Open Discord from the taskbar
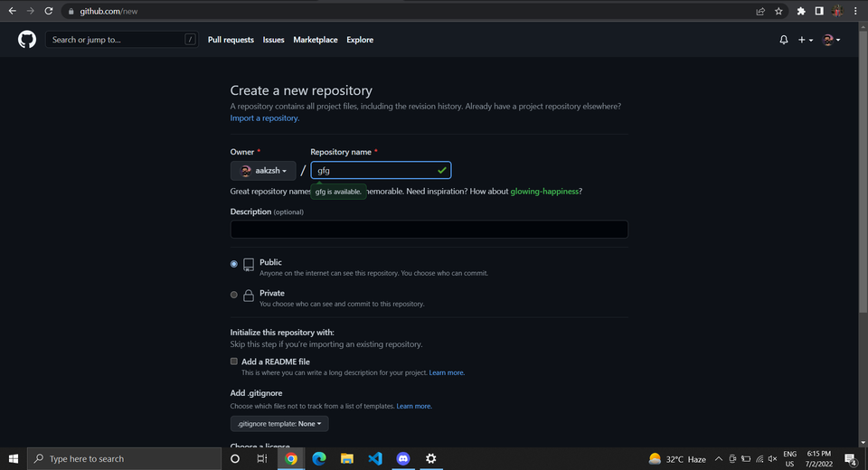The height and width of the screenshot is (470, 868). click(403, 458)
